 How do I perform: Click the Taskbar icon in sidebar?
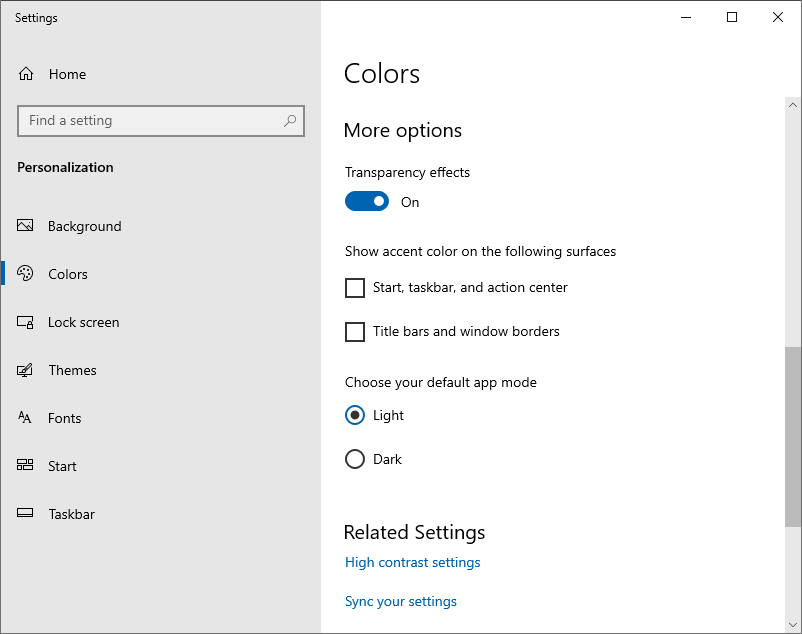pos(25,513)
